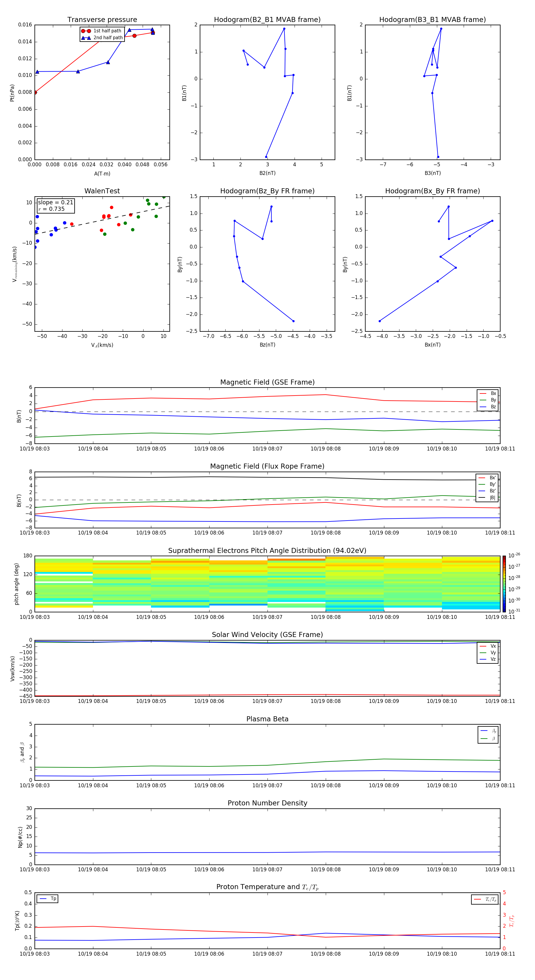Click the 'Magnetic Field (Flux Rope Frame)' title
The height and width of the screenshot is (980, 535).
[267, 467]
